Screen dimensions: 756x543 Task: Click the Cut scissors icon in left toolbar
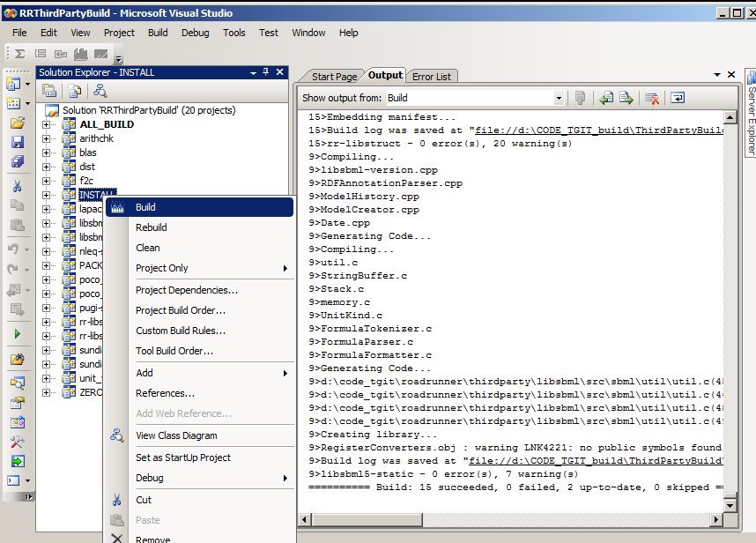coord(17,186)
